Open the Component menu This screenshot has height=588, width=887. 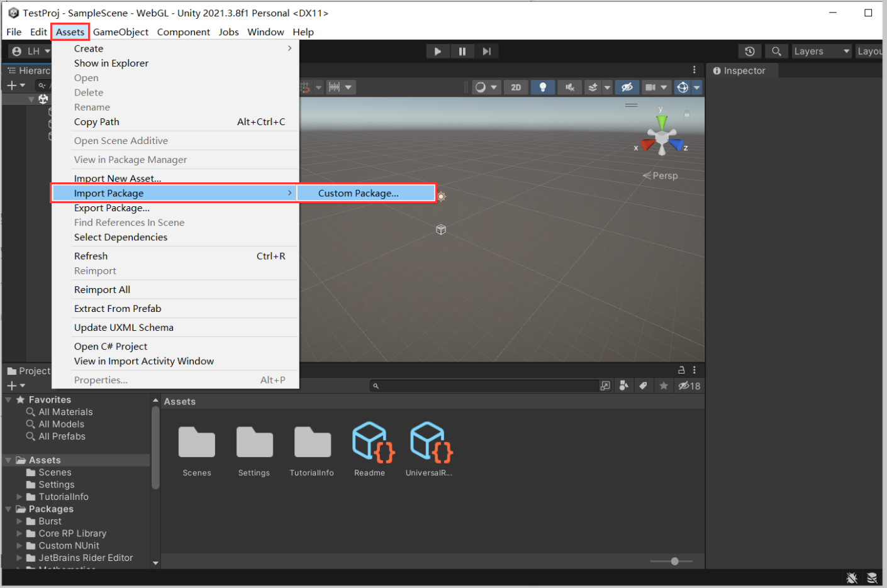pyautogui.click(x=184, y=32)
